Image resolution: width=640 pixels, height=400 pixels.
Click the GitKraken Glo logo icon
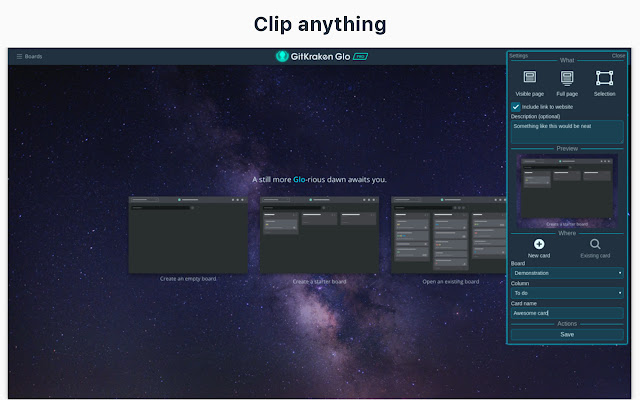(x=282, y=56)
